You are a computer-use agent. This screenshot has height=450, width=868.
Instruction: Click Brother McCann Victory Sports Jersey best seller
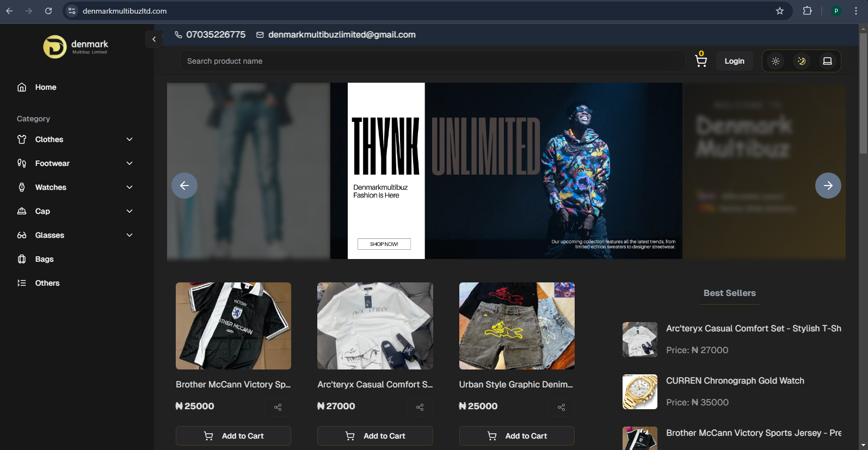tap(754, 433)
